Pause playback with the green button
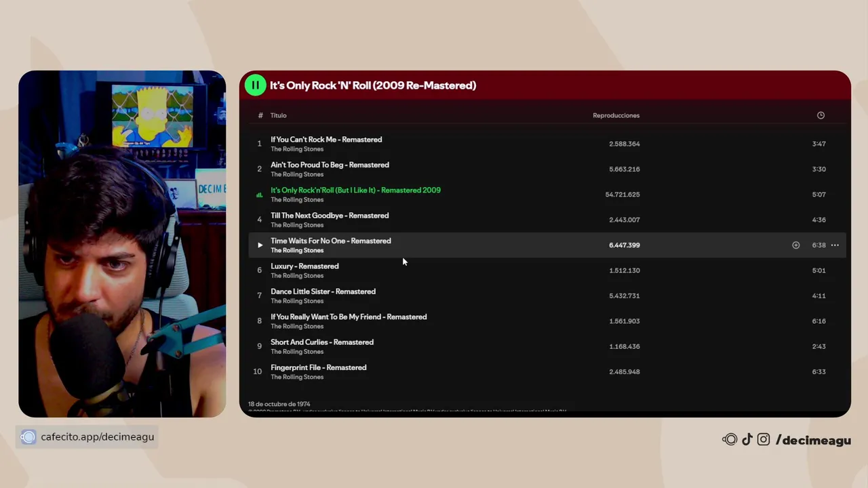Screen dimensions: 868x488 tap(255, 85)
